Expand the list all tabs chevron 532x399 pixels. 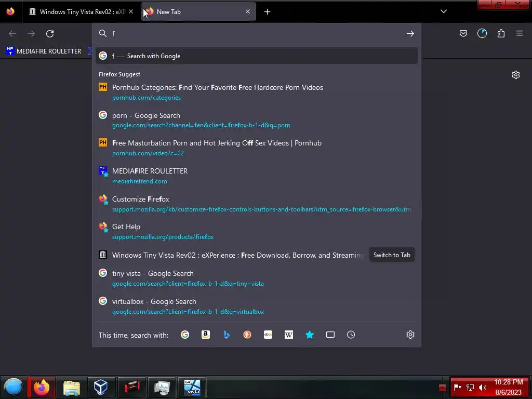444,11
